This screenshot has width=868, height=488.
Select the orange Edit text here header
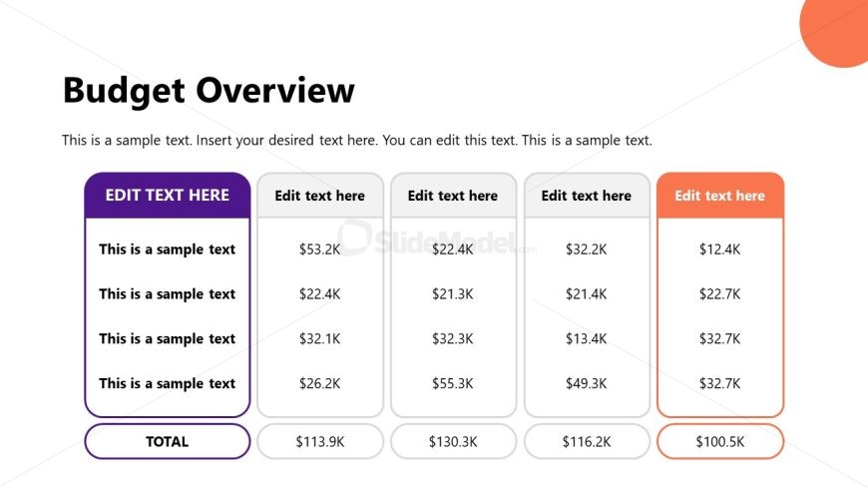click(x=719, y=195)
